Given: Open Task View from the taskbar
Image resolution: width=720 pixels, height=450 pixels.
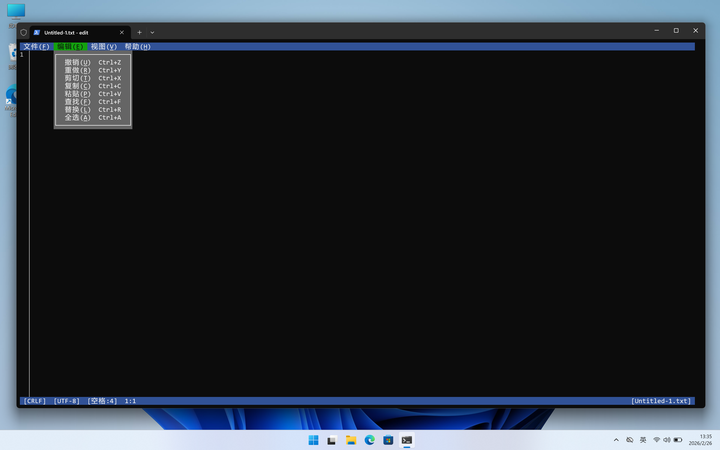Looking at the screenshot, I should coord(332,440).
